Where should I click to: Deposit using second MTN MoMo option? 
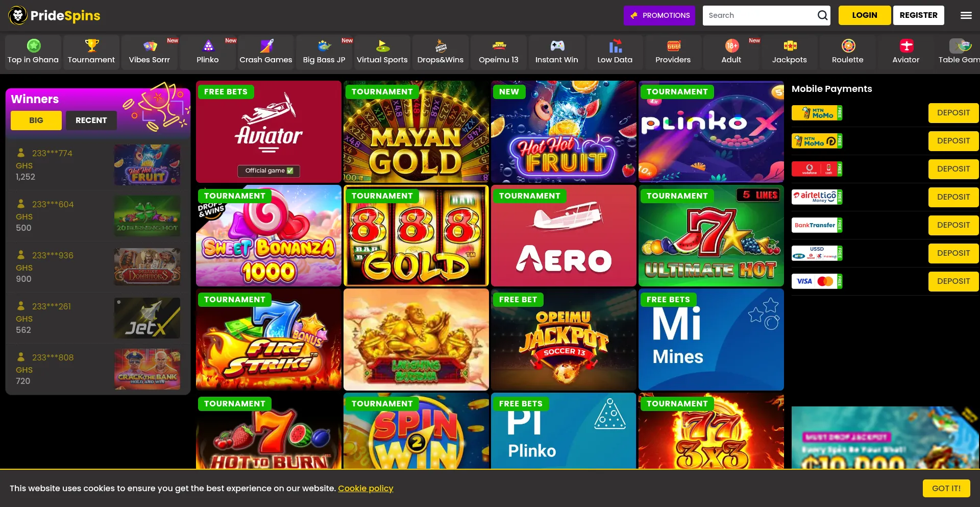click(x=953, y=141)
